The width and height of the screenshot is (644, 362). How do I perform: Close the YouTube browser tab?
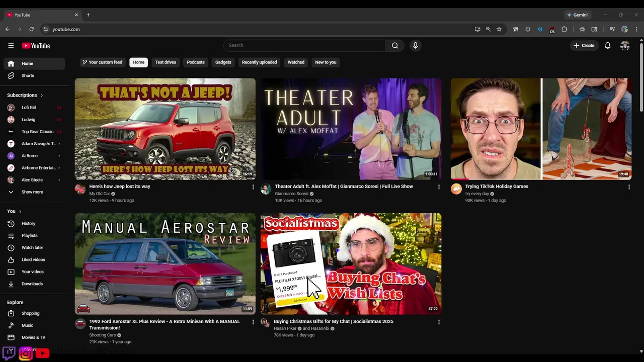76,15
